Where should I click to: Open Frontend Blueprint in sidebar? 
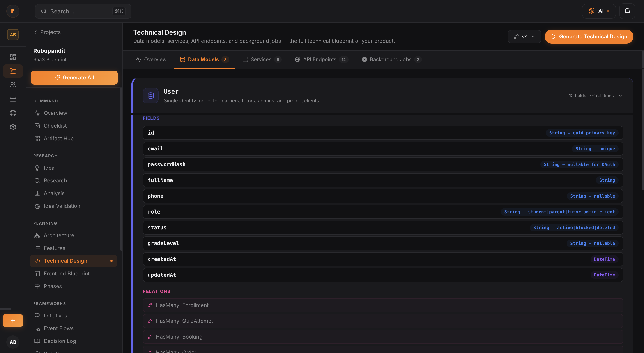pyautogui.click(x=67, y=273)
